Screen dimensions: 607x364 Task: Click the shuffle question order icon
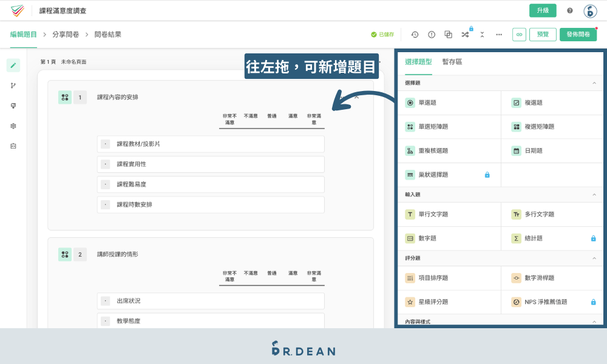(x=465, y=35)
